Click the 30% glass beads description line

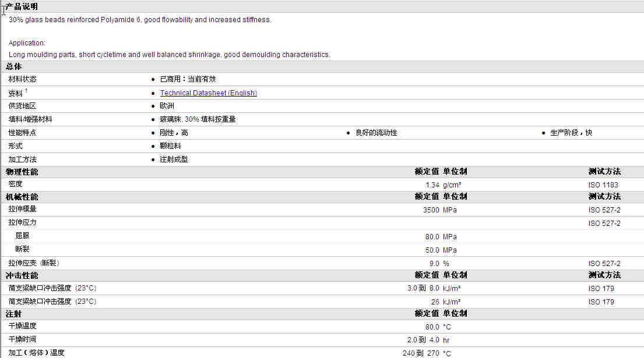pos(140,20)
